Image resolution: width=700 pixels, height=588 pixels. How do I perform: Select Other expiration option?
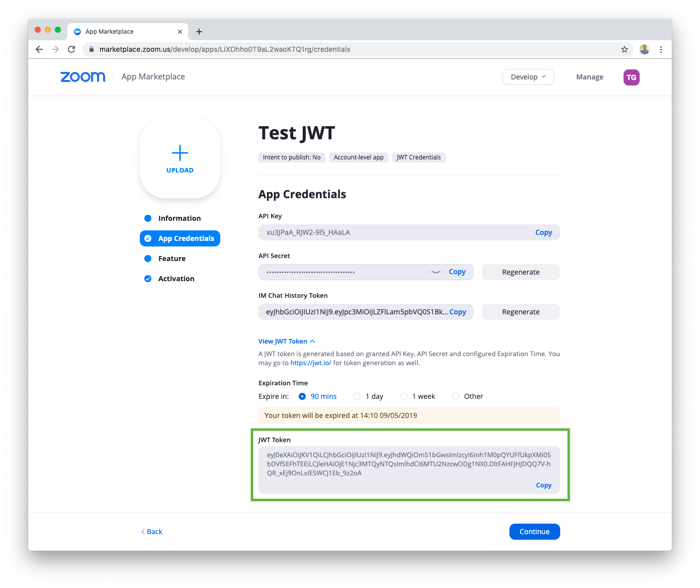point(456,396)
